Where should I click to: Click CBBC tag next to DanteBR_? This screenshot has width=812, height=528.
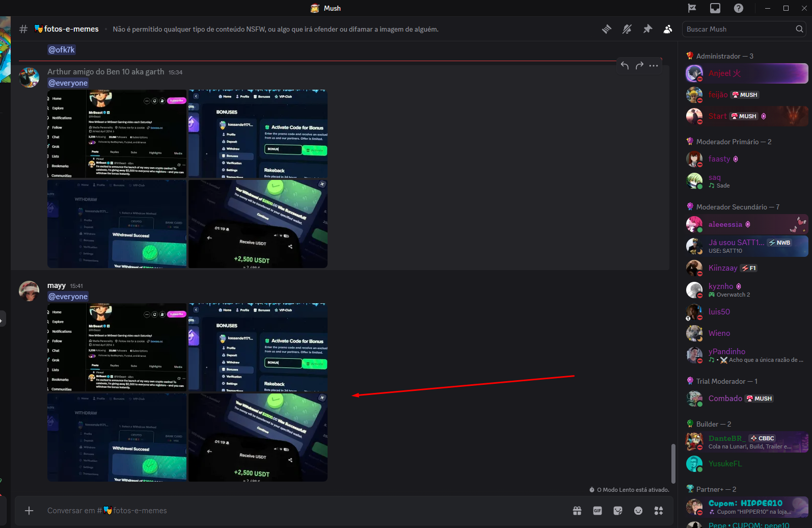(x=763, y=438)
